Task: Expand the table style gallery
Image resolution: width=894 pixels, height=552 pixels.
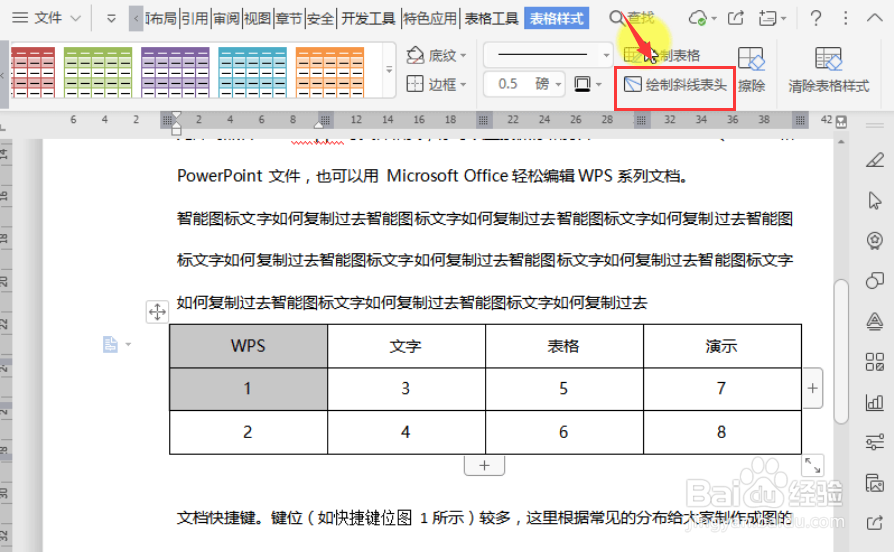Action: point(389,70)
